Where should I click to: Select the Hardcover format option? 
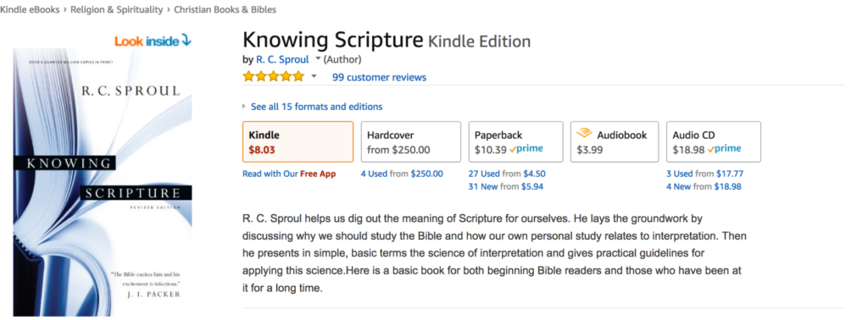pyautogui.click(x=411, y=141)
